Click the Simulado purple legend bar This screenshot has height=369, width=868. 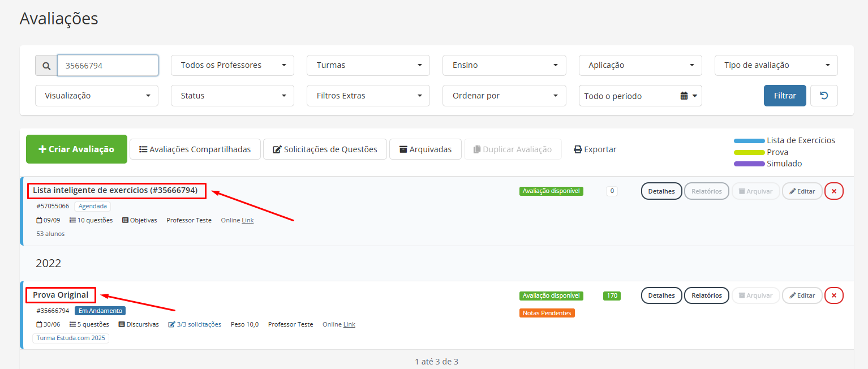749,164
